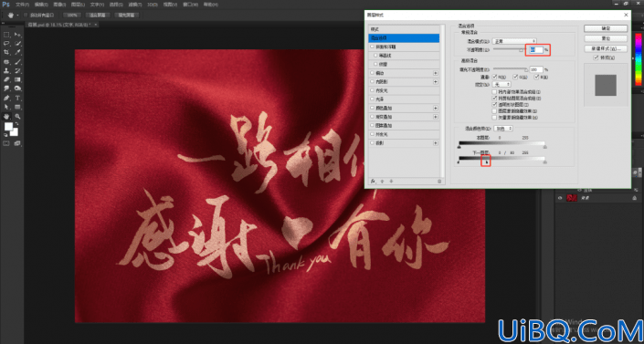Image resolution: width=644 pixels, height=344 pixels.
Task: Select the Hand tool in the toolbox
Action: point(6,117)
